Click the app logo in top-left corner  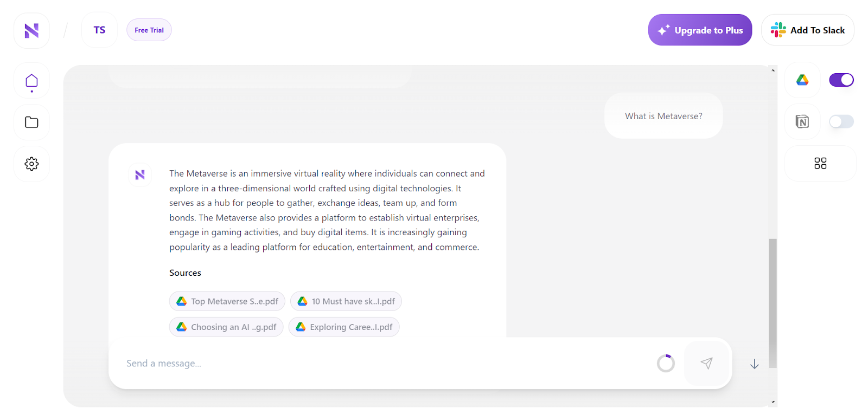[x=31, y=31]
